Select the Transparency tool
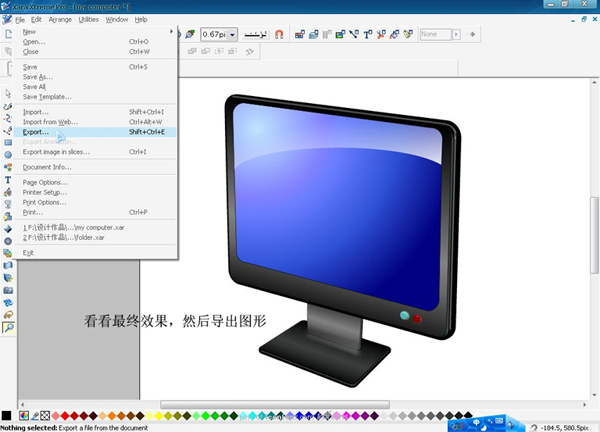This screenshot has height=432, width=600. tap(8, 204)
